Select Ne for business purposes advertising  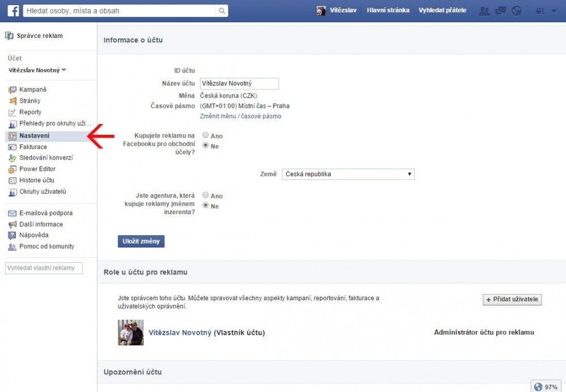206,146
